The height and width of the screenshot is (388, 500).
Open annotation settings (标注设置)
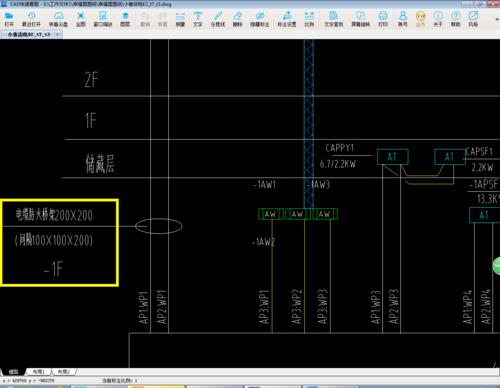pyautogui.click(x=287, y=19)
